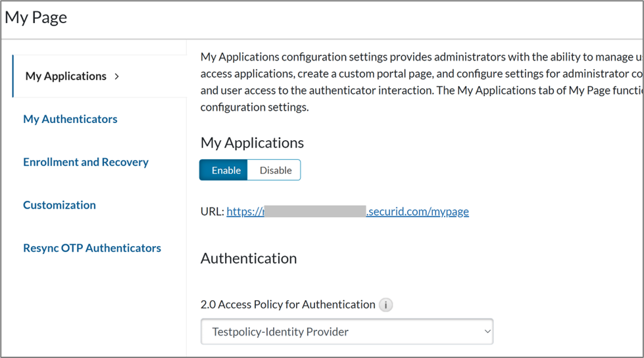
Task: Expand the Access Policy dropdown arrow
Action: [x=487, y=332]
